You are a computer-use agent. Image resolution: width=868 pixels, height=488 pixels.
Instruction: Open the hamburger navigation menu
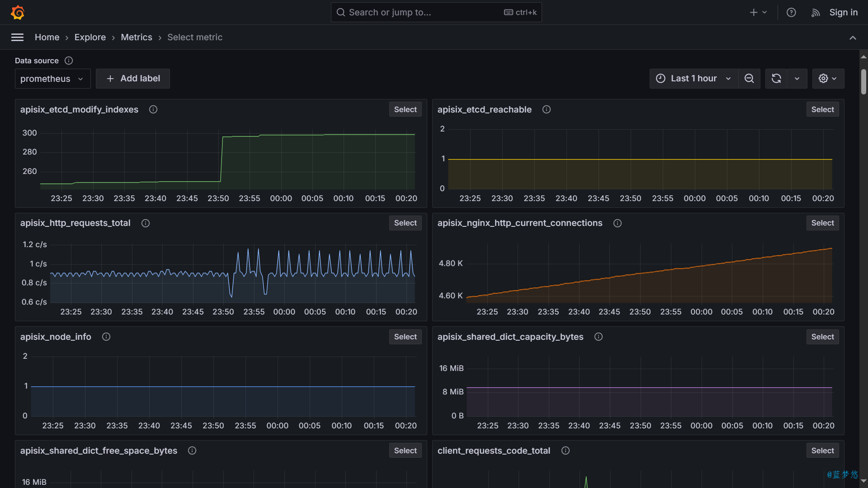pyautogui.click(x=17, y=38)
